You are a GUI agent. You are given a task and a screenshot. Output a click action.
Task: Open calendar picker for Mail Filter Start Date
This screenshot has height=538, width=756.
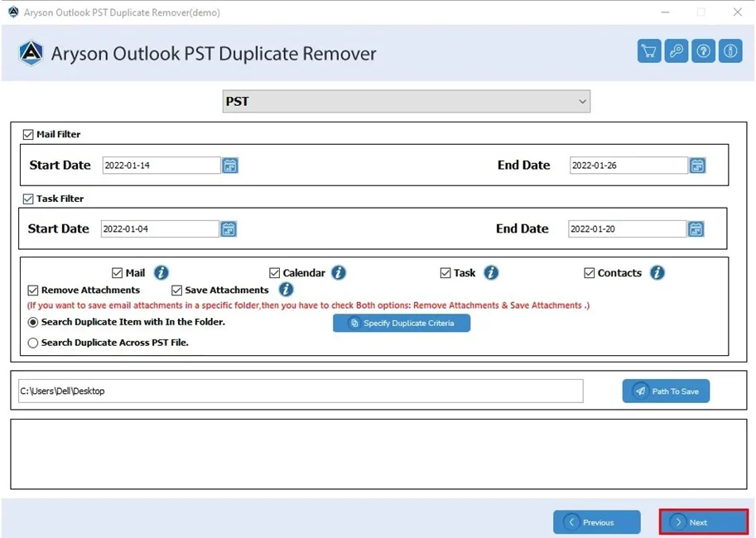pos(230,166)
